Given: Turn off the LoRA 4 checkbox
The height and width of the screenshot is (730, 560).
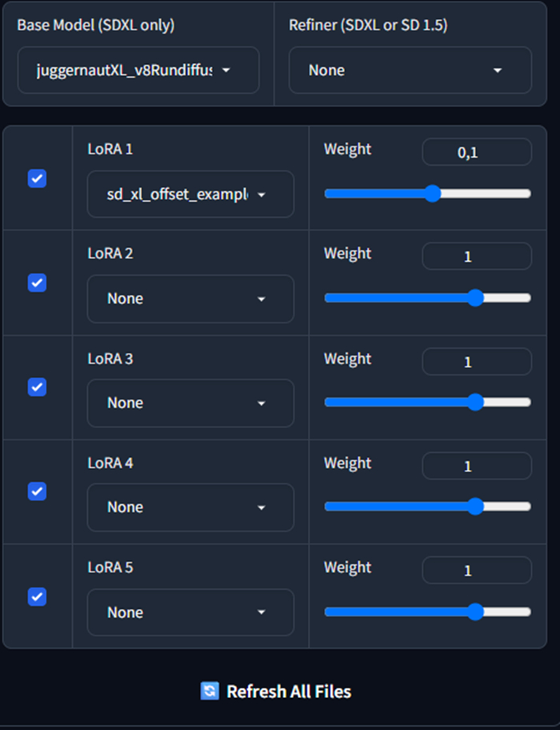Looking at the screenshot, I should pos(37,491).
